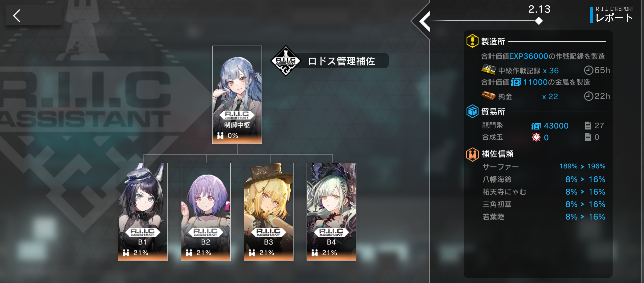
Task: Click the ロドス管理補佐 title banner
Action: click(342, 61)
